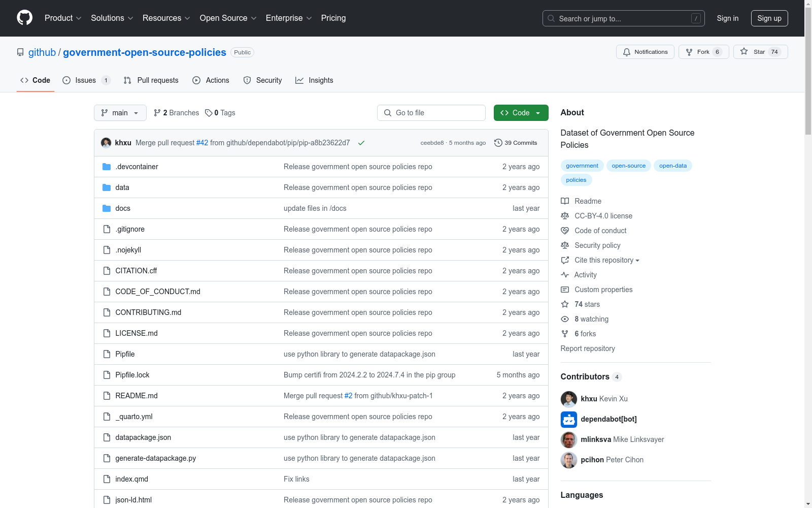Open the Pricing link

pos(333,18)
